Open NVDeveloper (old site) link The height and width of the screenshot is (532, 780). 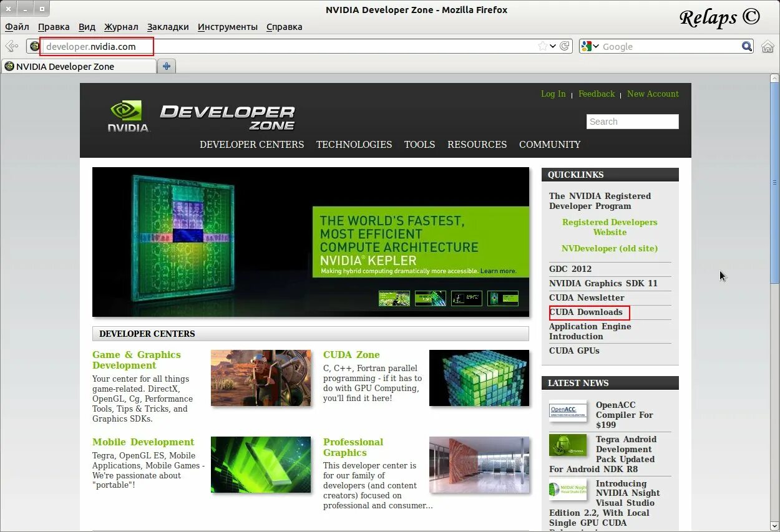pos(610,248)
